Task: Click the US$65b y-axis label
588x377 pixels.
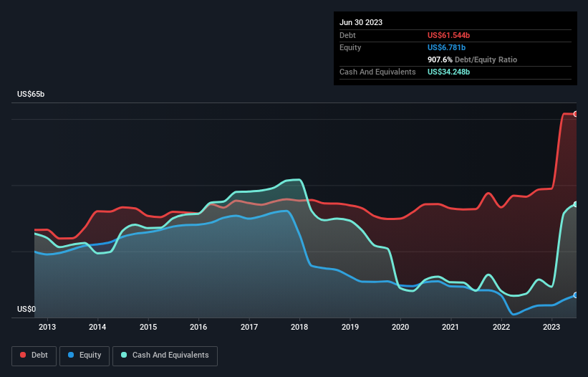Action: pos(31,94)
